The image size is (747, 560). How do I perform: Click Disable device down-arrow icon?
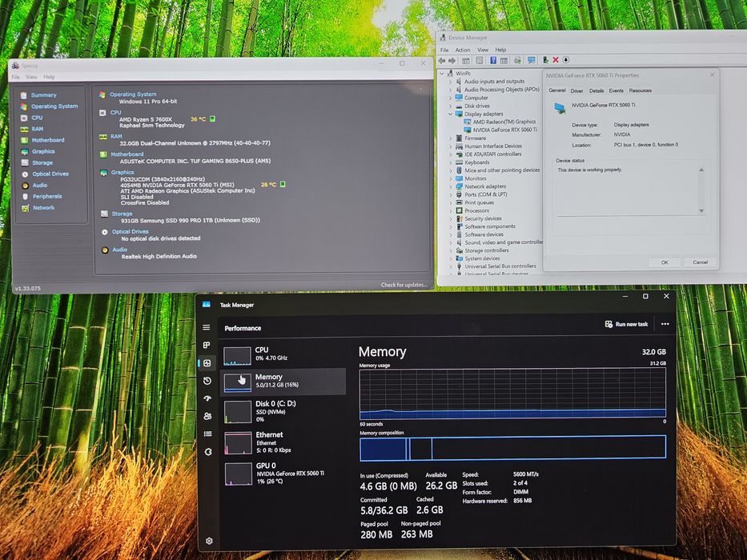tap(566, 60)
